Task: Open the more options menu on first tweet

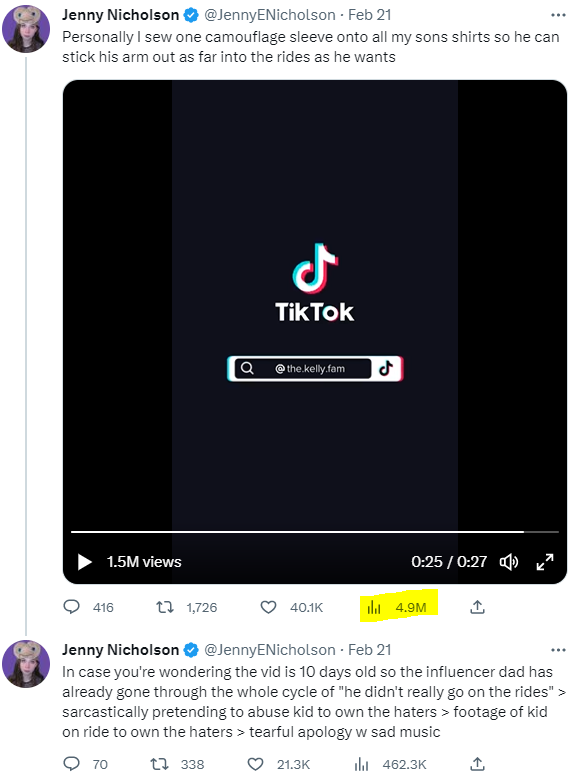Action: 558,15
